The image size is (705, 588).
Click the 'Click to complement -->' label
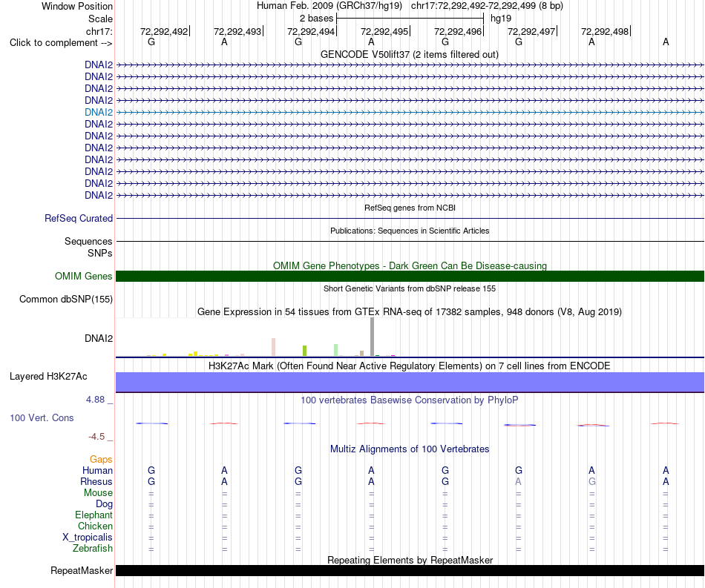click(x=61, y=43)
